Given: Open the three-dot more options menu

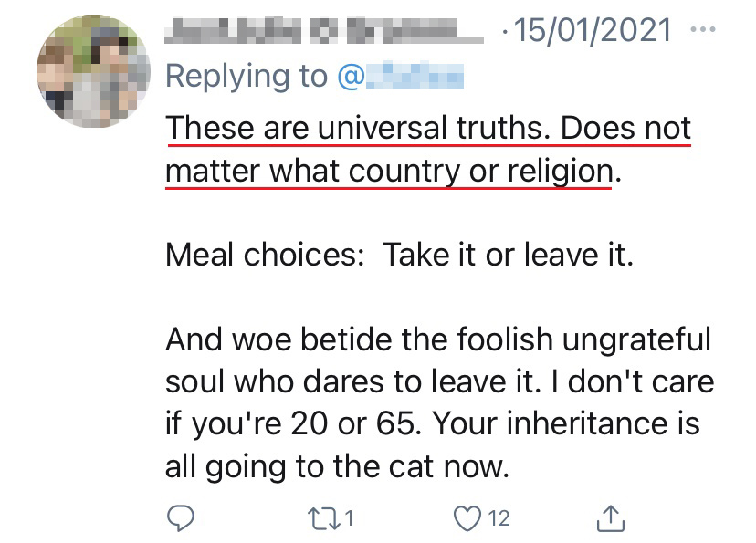Looking at the screenshot, I should [x=704, y=30].
